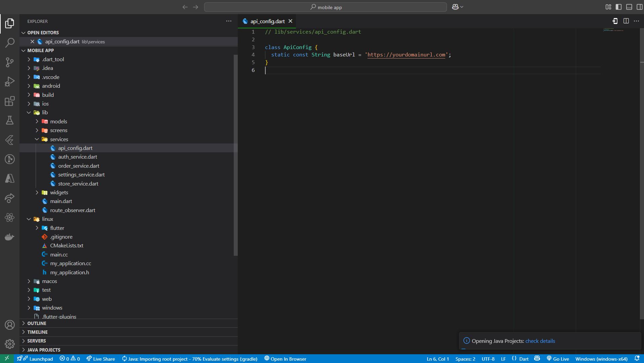
Task: Expand the Outline section
Action: tap(128, 323)
